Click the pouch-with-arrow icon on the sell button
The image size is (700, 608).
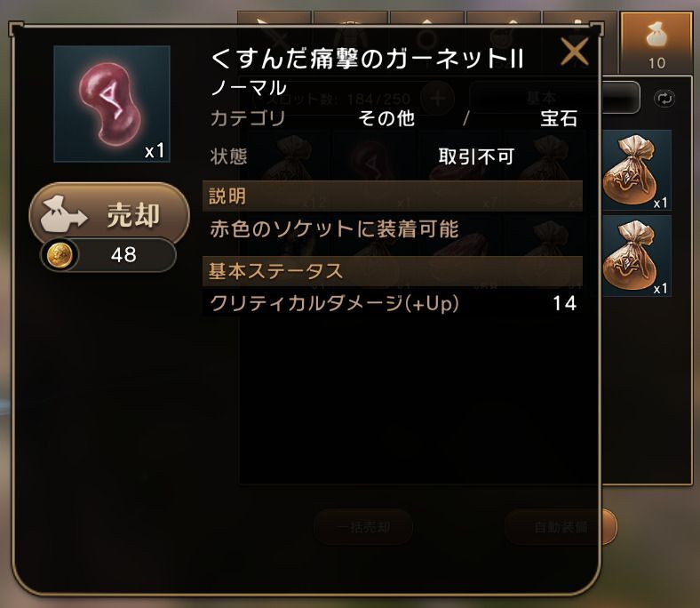tap(63, 215)
